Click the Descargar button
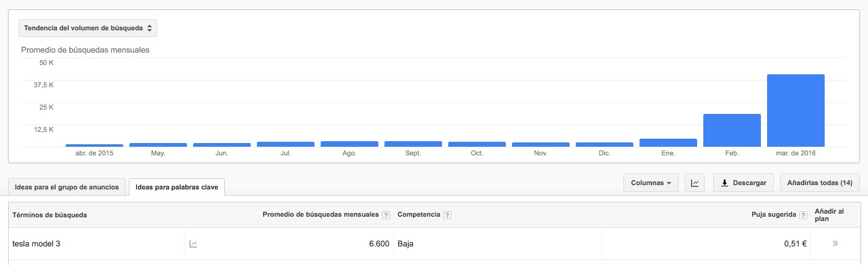Screen dimensions: 868x265 (x=744, y=183)
